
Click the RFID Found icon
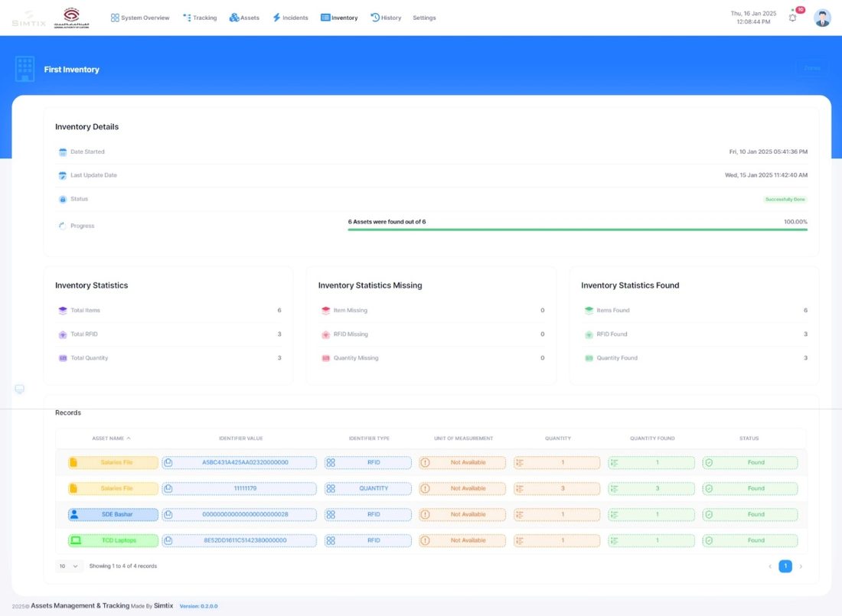tap(589, 334)
